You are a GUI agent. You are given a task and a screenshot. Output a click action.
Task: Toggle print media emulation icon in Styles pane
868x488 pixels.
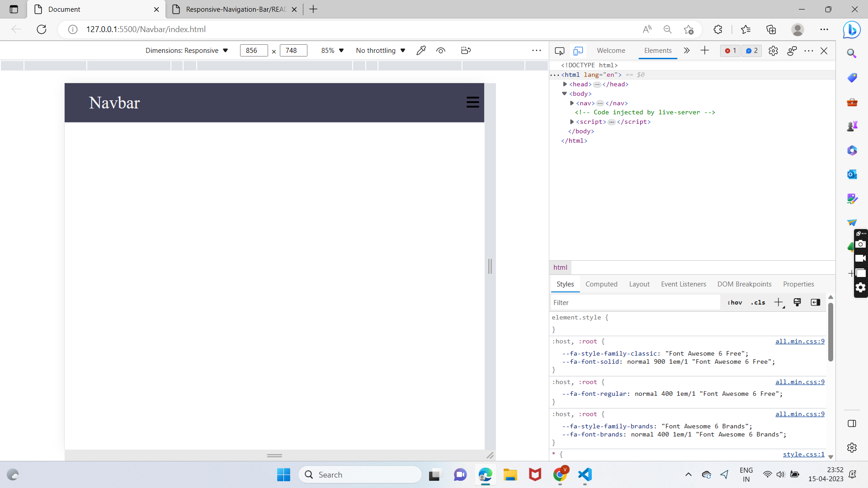pos(797,302)
